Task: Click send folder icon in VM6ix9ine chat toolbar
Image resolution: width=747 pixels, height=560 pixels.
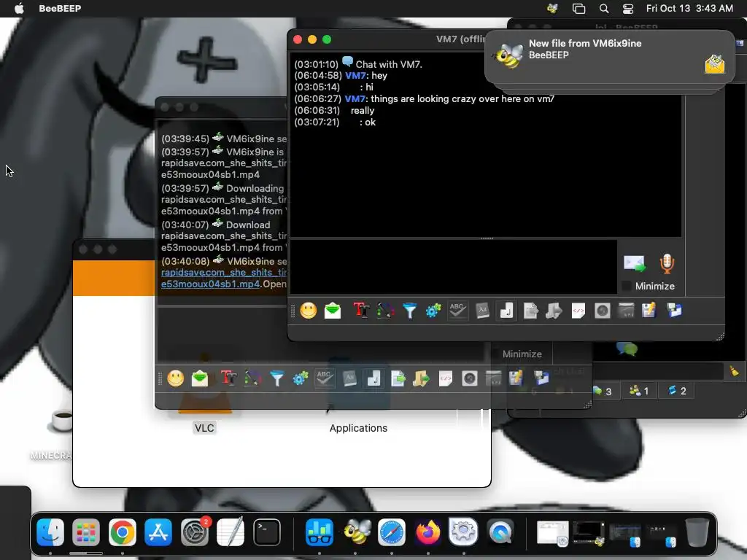Action: tap(421, 378)
